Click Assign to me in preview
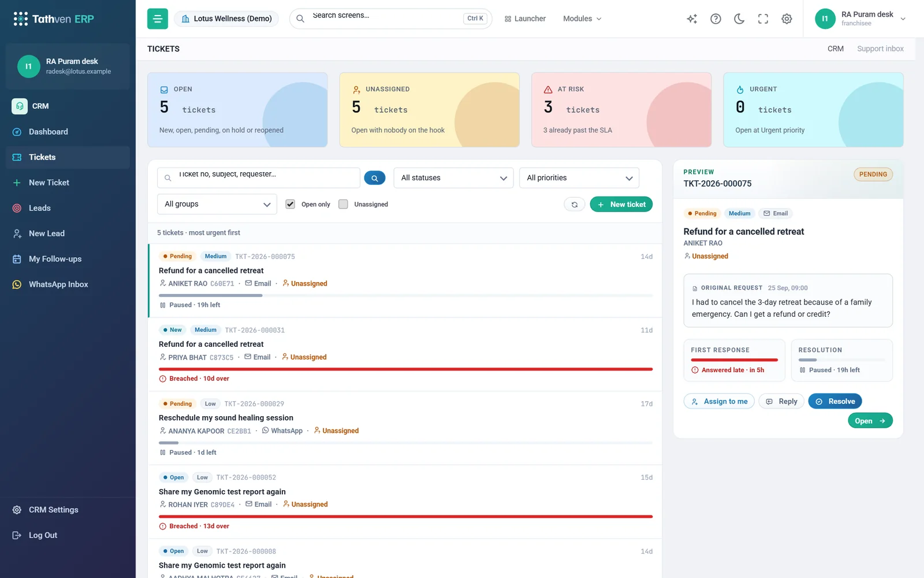This screenshot has width=924, height=578. [719, 402]
